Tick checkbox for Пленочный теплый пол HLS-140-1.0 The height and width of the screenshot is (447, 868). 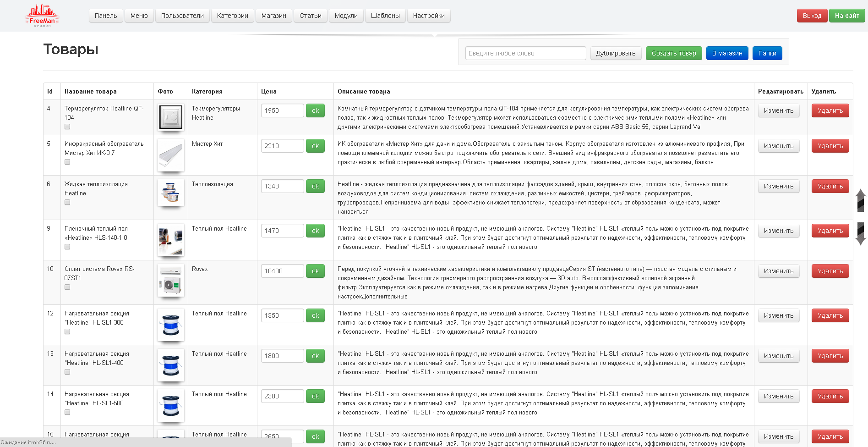point(67,247)
